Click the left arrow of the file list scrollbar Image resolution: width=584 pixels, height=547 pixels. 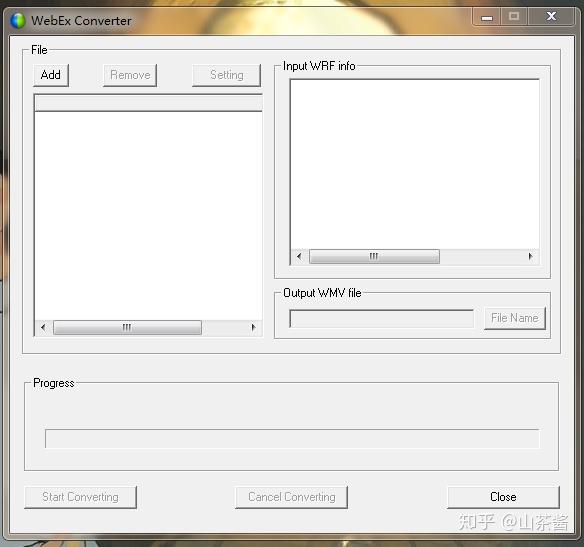(x=43, y=328)
